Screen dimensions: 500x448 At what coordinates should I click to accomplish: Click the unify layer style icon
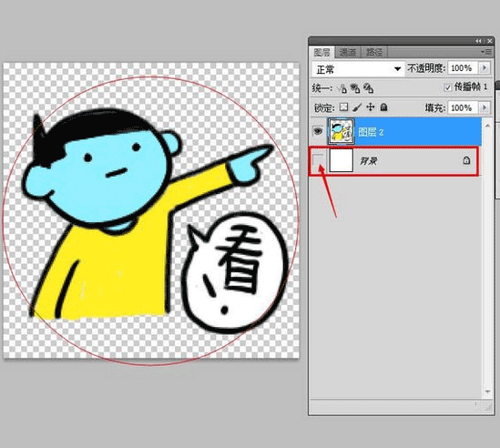[368, 88]
